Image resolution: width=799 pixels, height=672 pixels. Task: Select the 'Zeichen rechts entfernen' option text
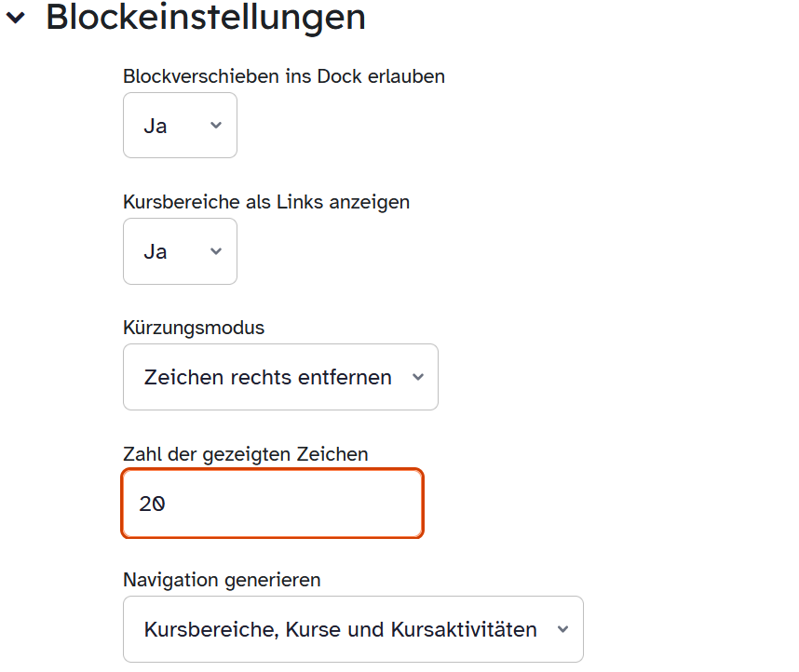click(267, 377)
